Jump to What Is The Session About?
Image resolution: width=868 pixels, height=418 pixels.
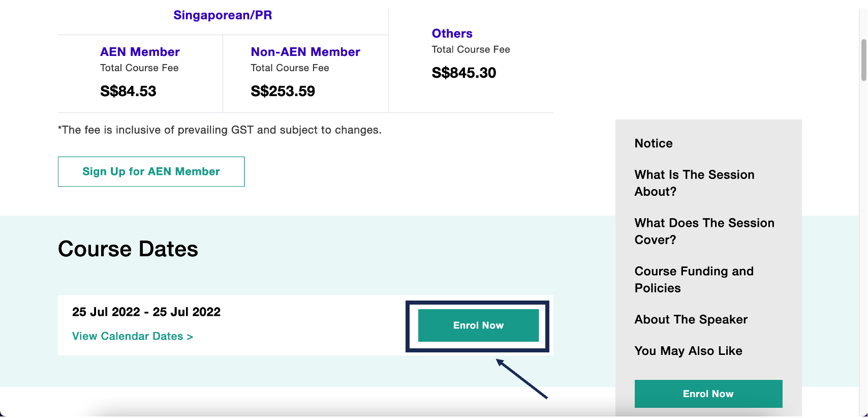(x=694, y=183)
